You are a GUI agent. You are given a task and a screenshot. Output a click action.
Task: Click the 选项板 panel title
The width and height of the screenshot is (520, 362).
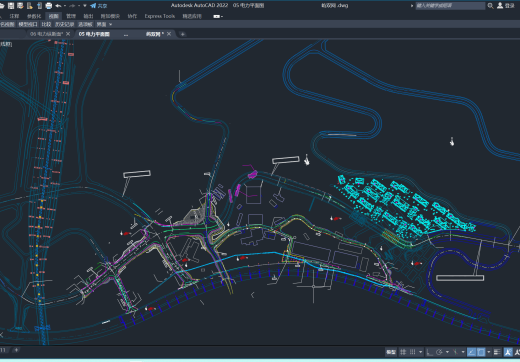click(85, 24)
